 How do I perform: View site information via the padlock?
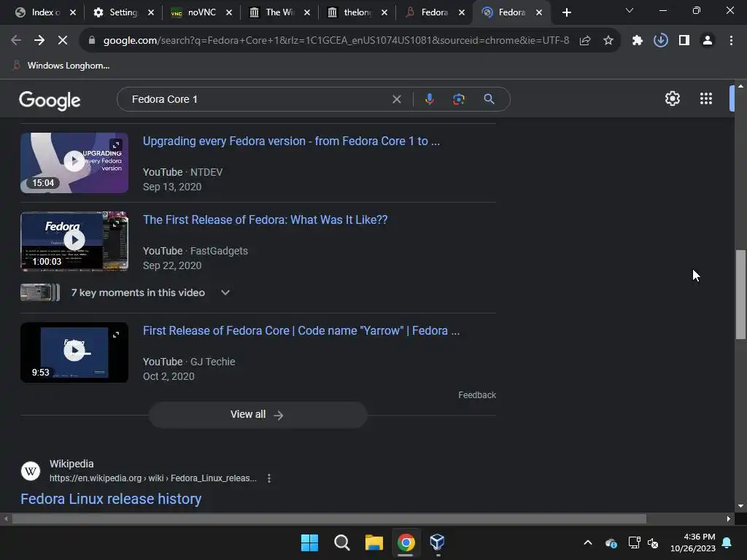click(x=92, y=41)
